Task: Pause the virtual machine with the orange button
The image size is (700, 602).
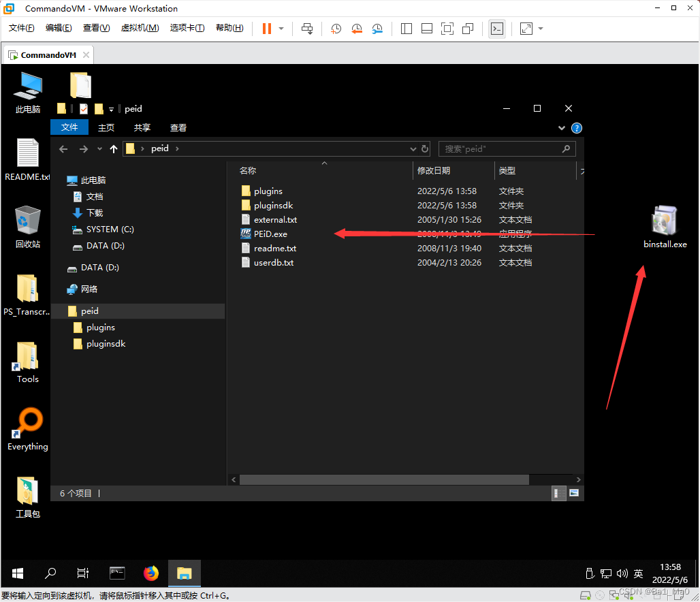Action: 266,29
